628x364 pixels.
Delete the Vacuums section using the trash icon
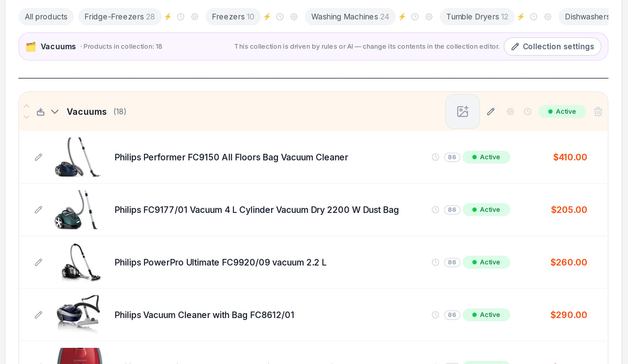(598, 111)
